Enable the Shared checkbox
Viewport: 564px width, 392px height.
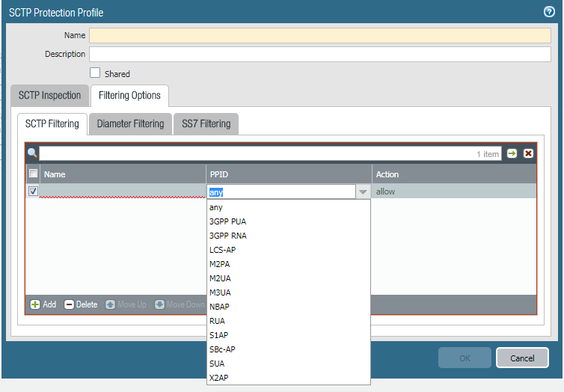tap(95, 73)
